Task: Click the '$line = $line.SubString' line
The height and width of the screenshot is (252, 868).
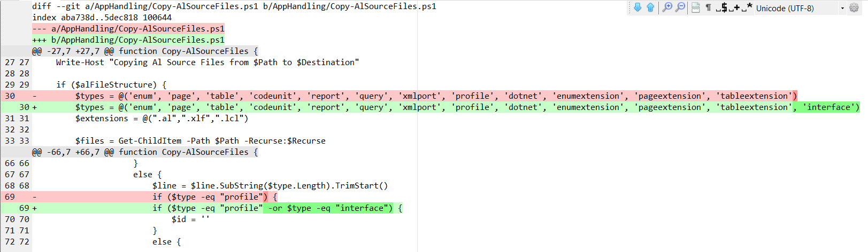Action: (270, 186)
